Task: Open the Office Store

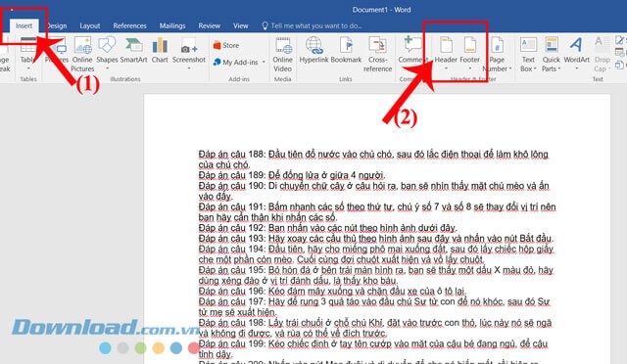Action: coord(226,46)
